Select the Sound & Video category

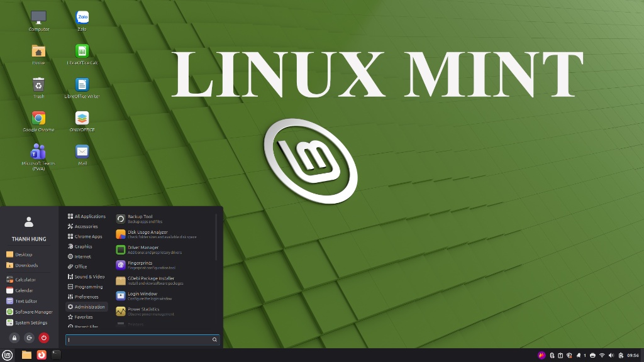(87, 277)
